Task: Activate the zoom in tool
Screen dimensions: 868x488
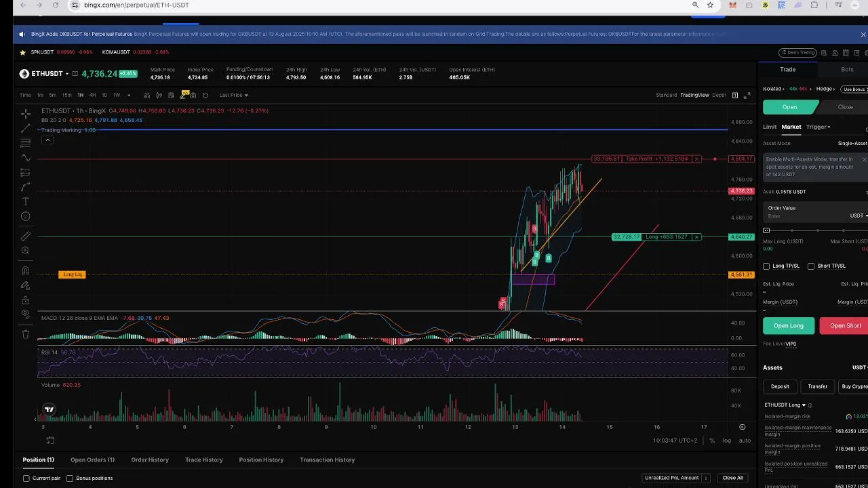Action: click(x=25, y=251)
